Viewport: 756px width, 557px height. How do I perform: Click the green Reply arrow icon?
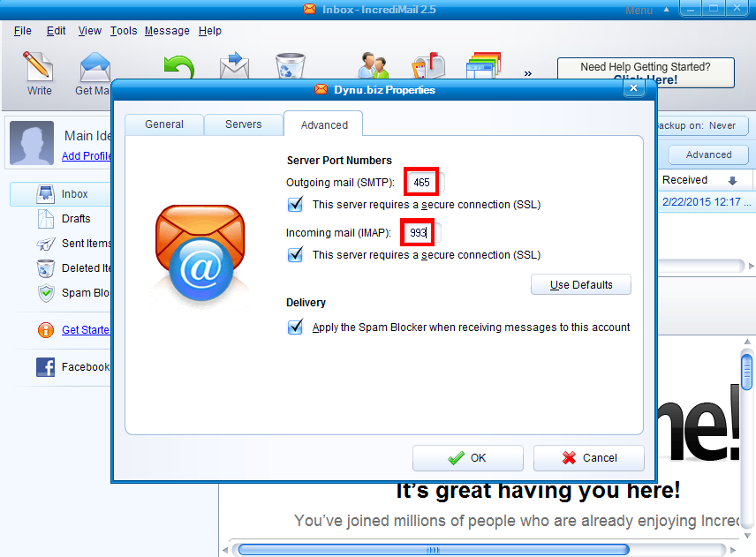pyautogui.click(x=179, y=67)
